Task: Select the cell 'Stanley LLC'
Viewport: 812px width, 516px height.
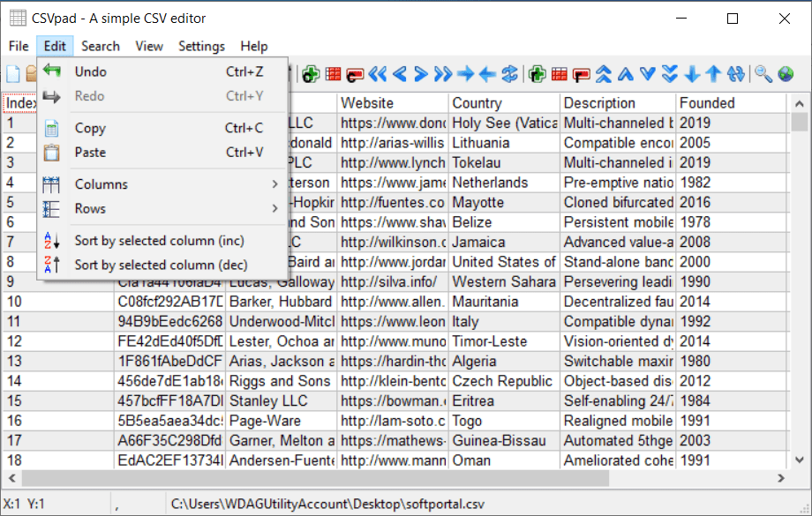Action: pyautogui.click(x=281, y=401)
